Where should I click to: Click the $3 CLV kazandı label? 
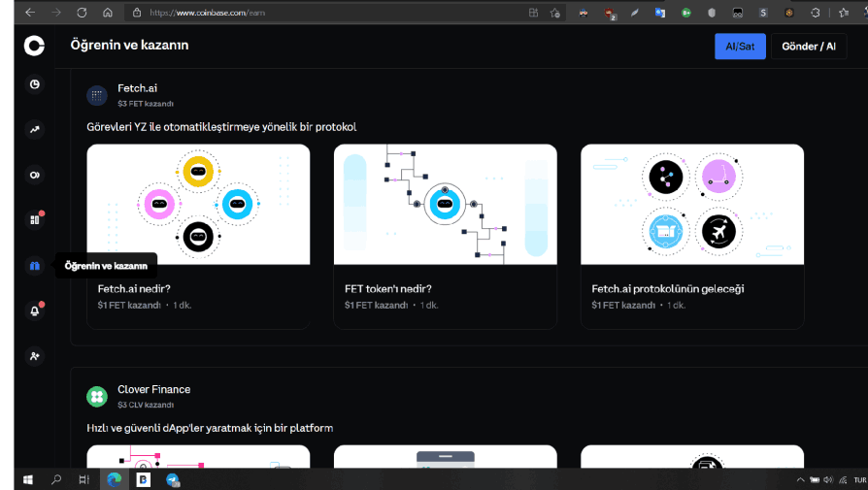coord(146,405)
